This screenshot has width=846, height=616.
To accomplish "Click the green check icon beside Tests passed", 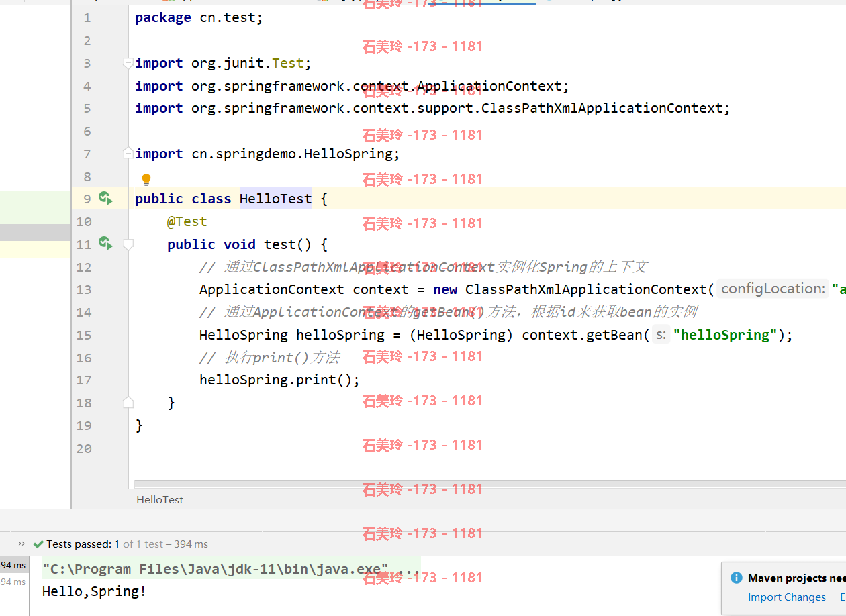I will tap(38, 544).
